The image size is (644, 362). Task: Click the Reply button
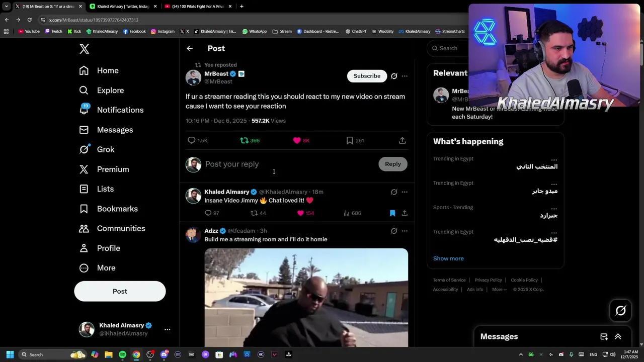click(393, 164)
